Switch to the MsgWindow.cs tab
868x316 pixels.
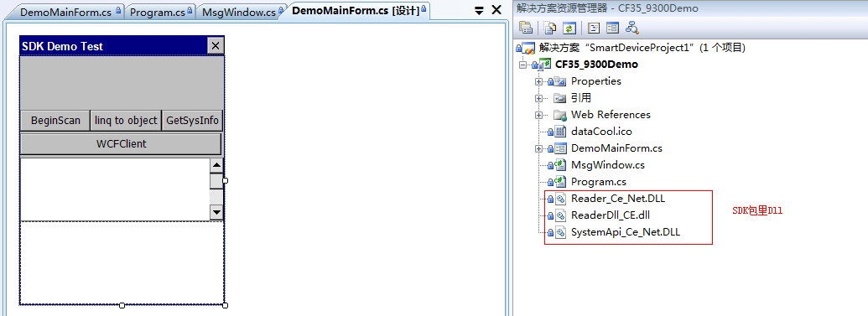click(242, 13)
